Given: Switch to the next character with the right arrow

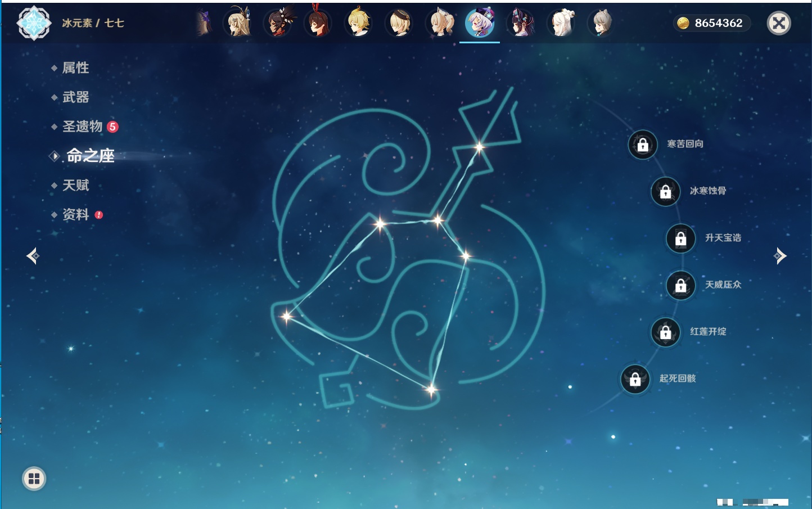Looking at the screenshot, I should [x=779, y=256].
